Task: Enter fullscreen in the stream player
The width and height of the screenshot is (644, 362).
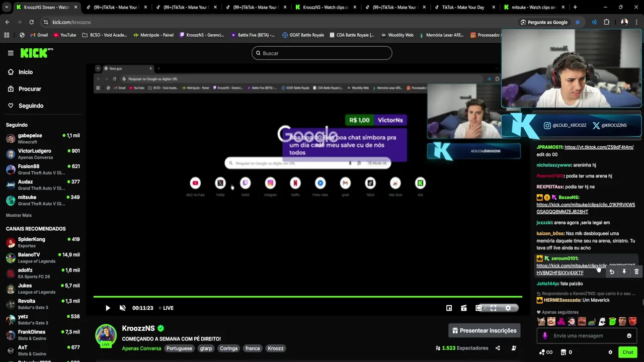Action: coord(494,308)
